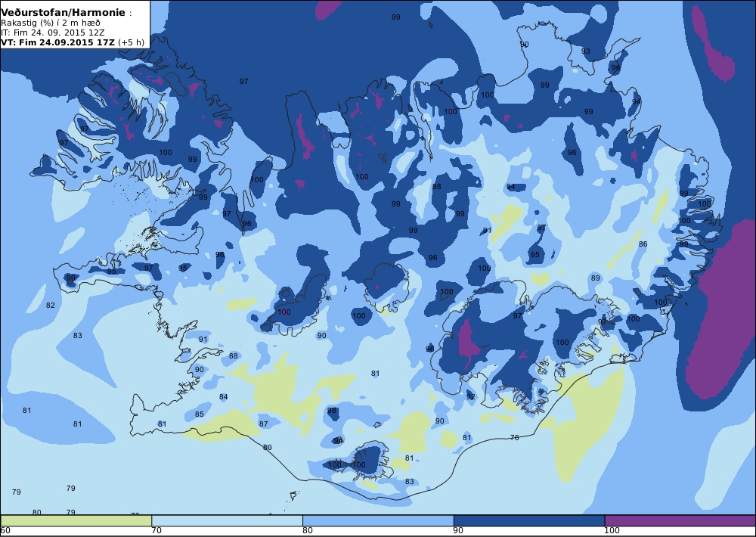The width and height of the screenshot is (756, 537).
Task: Click the humidity value "76" on the south coast
Action: click(514, 438)
